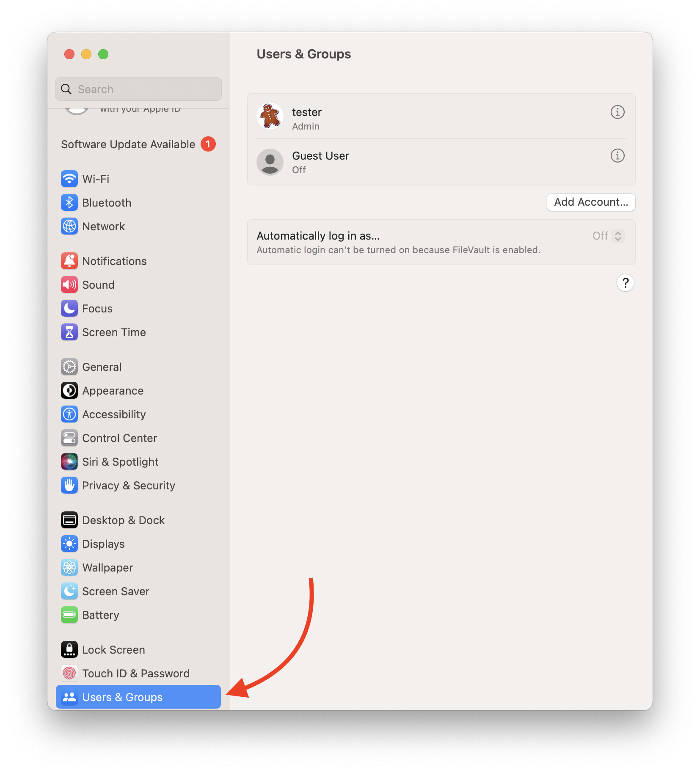700x773 pixels.
Task: Open the Screen Saver icon
Action: click(69, 591)
